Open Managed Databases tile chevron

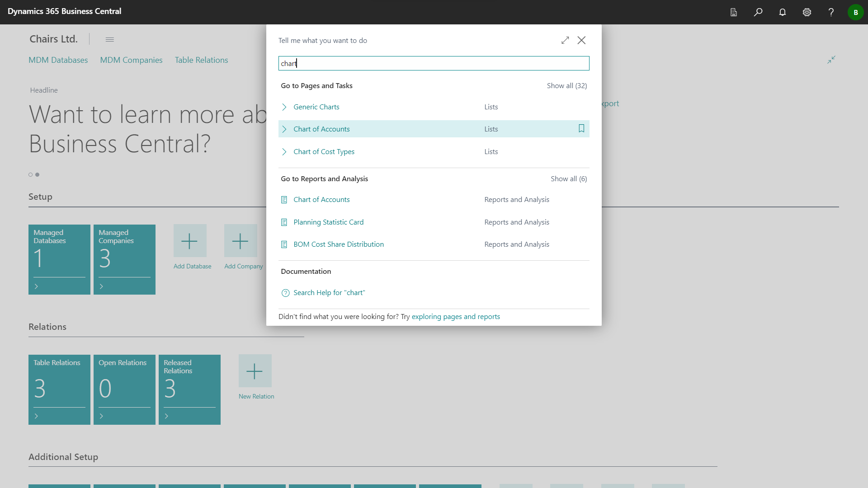36,286
